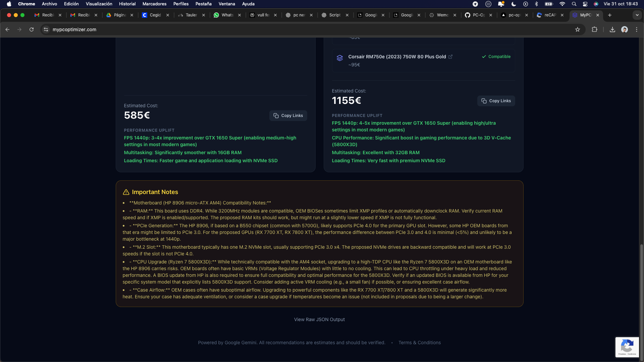Open the Ayuda menu
Image resolution: width=644 pixels, height=362 pixels.
(x=248, y=4)
